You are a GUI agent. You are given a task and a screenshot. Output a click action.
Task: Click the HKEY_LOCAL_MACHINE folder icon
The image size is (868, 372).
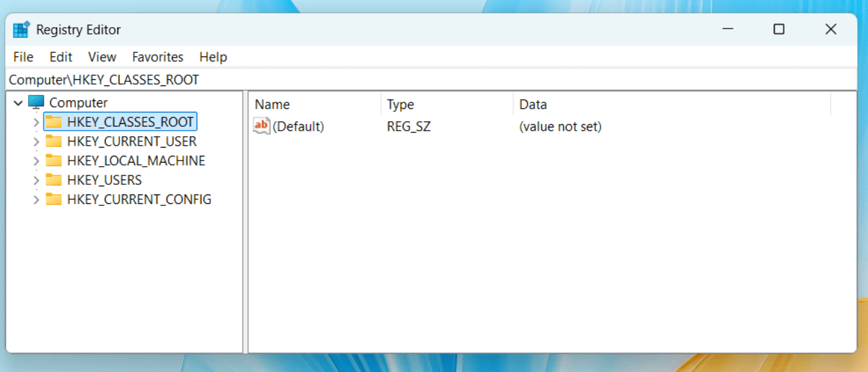[x=54, y=161]
